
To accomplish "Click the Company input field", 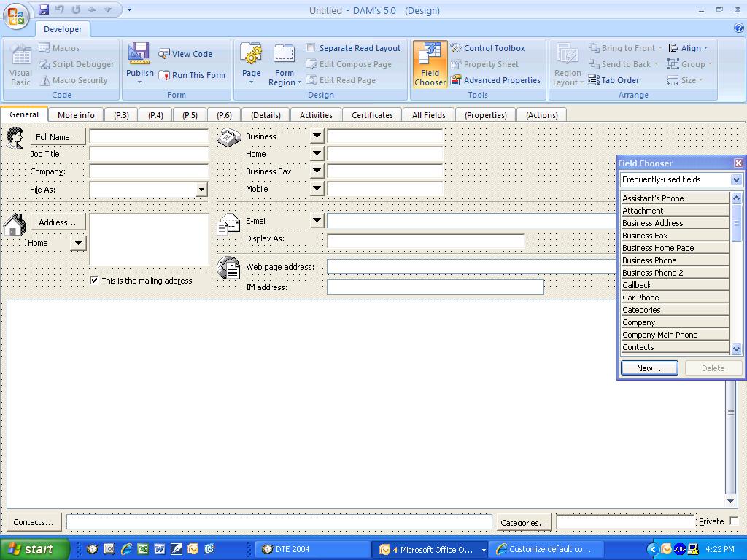I will point(149,171).
